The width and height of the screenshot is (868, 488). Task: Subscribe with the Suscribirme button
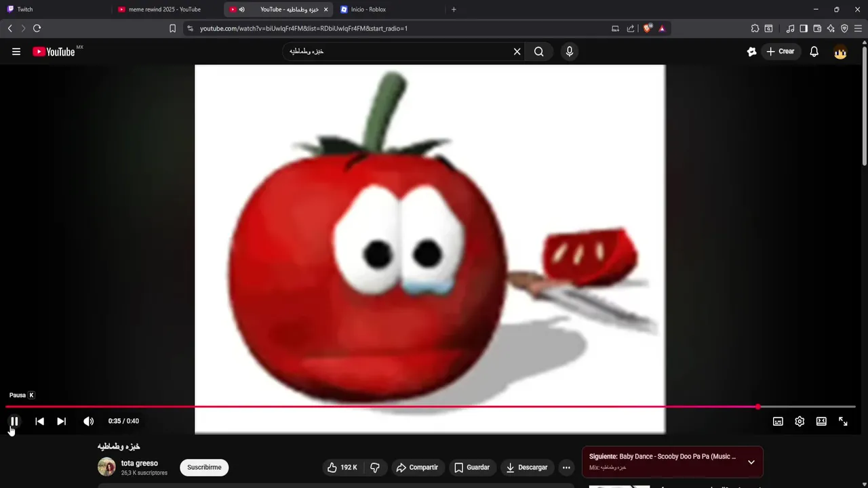coord(204,467)
